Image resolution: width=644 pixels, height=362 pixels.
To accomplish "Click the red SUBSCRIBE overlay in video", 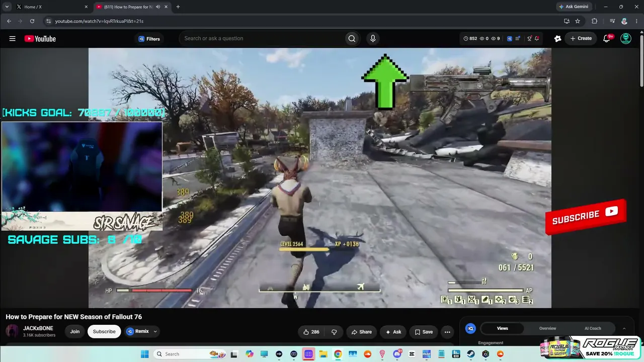I will click(586, 217).
